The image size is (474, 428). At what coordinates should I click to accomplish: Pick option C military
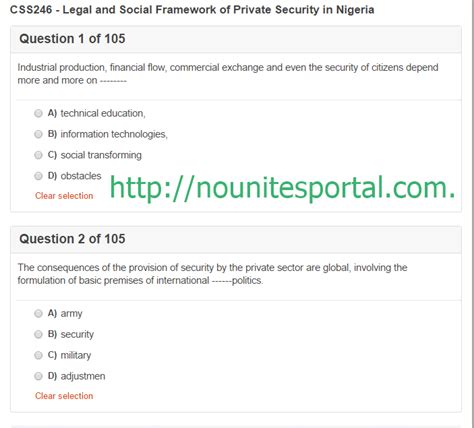click(x=38, y=355)
